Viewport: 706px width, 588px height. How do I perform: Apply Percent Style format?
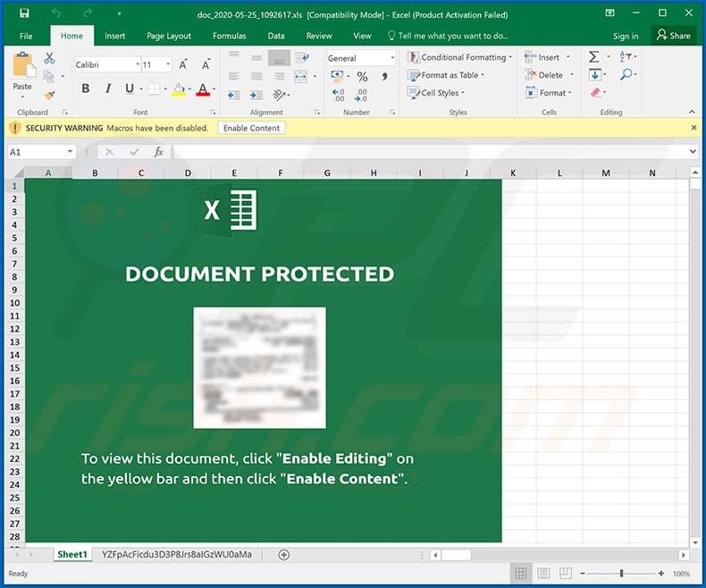pyautogui.click(x=362, y=77)
